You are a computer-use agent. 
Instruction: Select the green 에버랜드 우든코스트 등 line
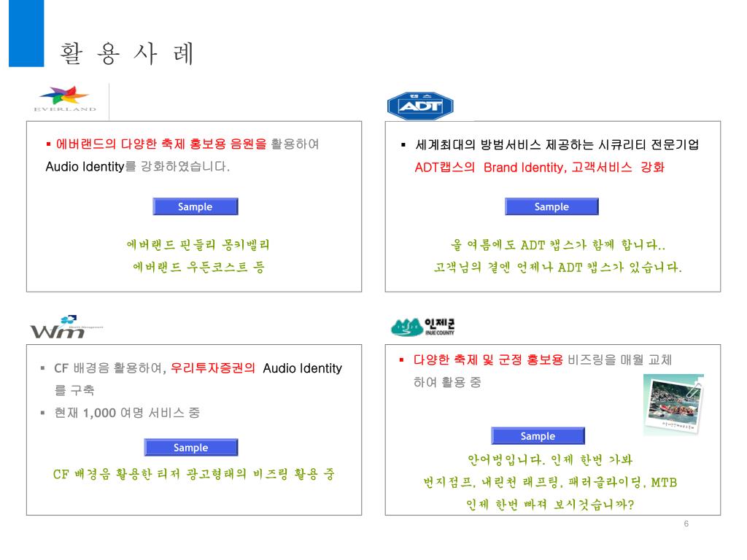coord(198,267)
